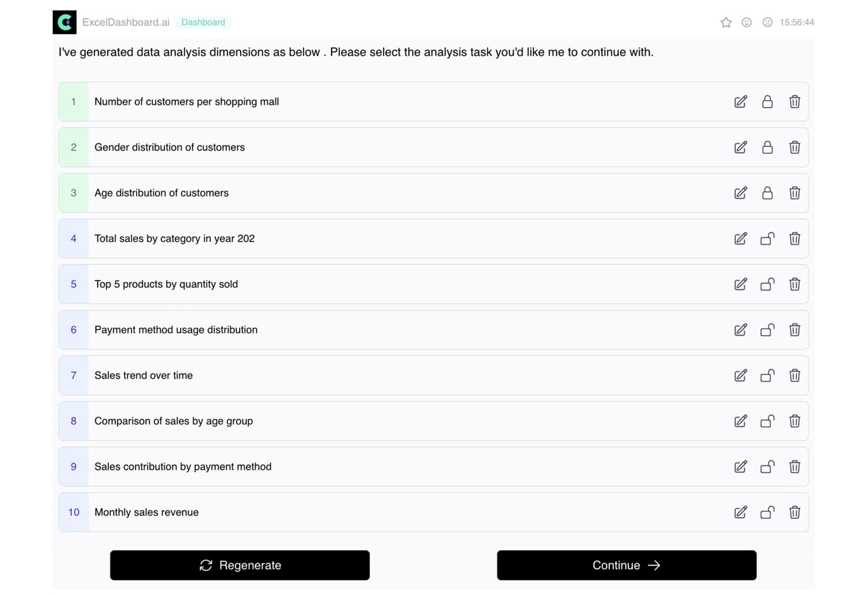
Task: Select the Dashboard tab label
Action: coord(203,22)
